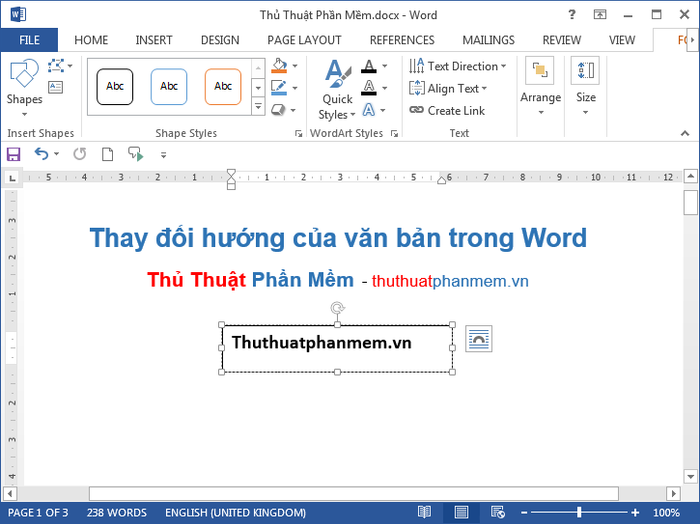Customize the Quick Access Toolbar dropdown
Screen dimensions: 700x524
[x=163, y=155]
